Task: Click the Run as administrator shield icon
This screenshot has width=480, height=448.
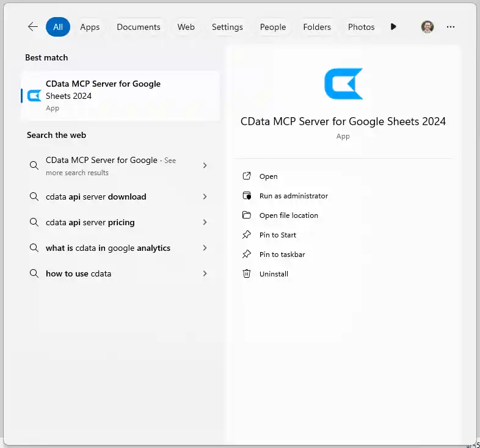Action: coord(247,196)
